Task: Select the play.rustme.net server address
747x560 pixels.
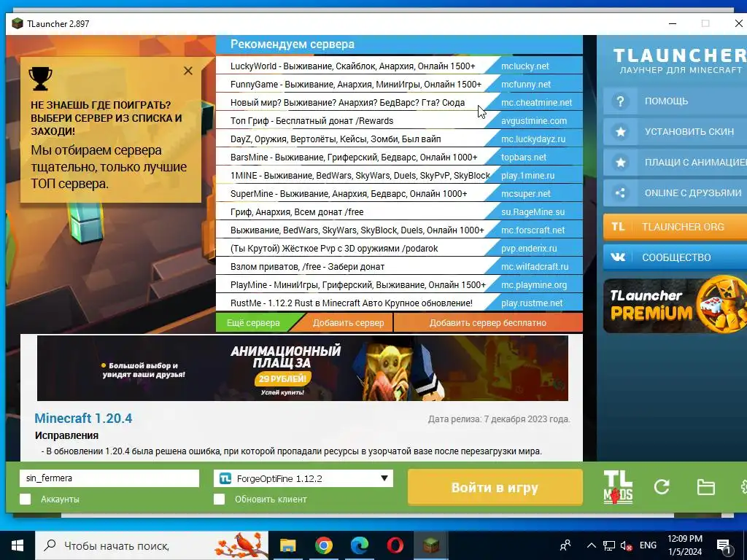Action: (532, 303)
